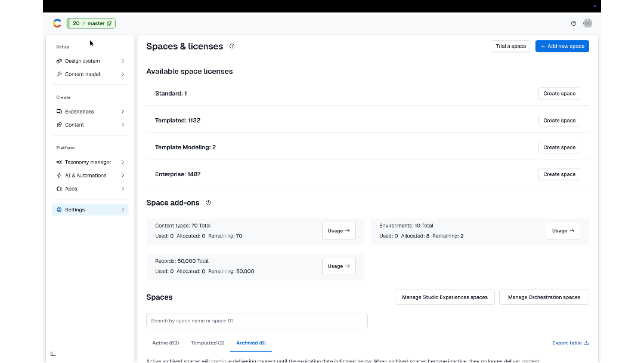
Task: Expand the Apps chevron
Action: point(123,189)
